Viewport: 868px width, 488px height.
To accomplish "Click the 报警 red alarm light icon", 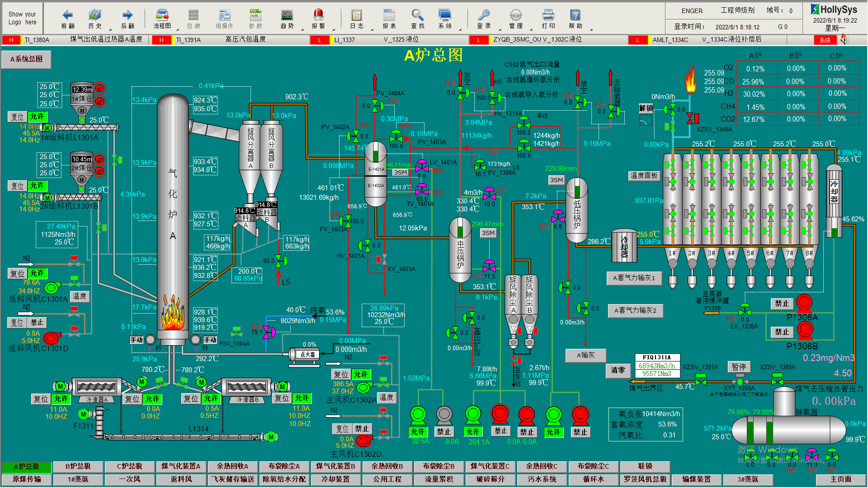I will pyautogui.click(x=318, y=15).
